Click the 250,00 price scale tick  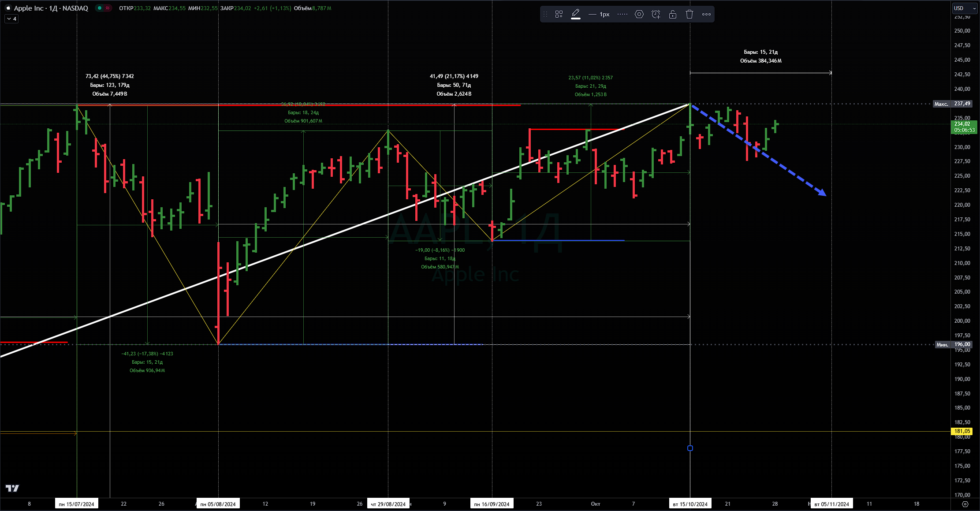coord(962,31)
